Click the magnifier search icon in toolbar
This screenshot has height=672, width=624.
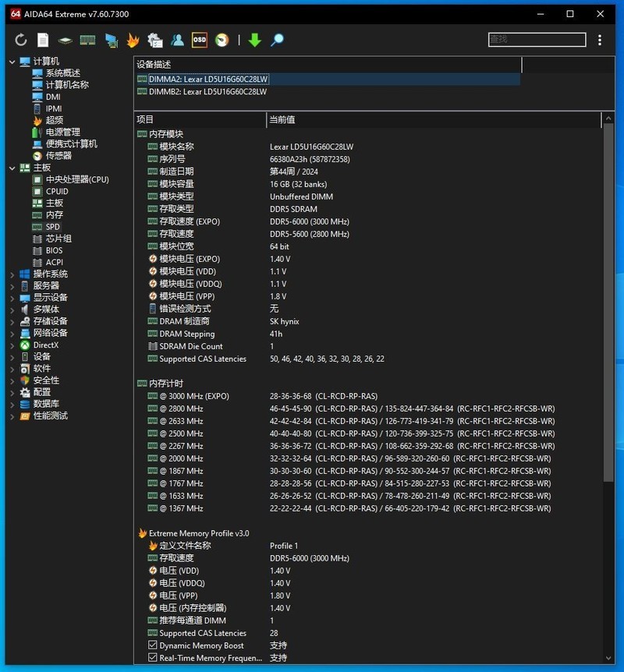(277, 40)
